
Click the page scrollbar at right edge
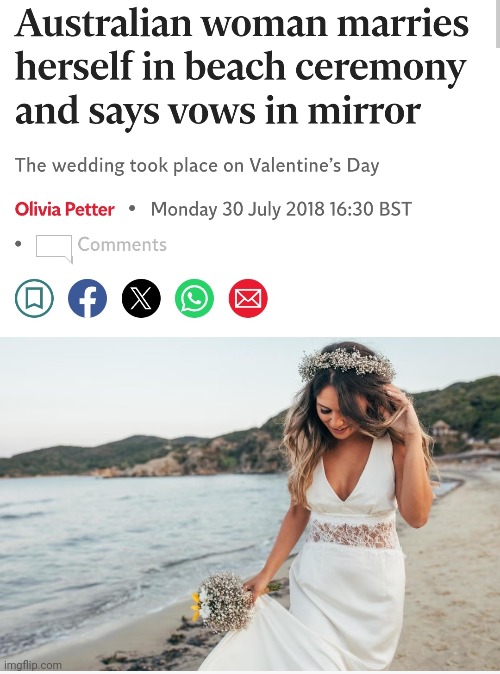coord(498,24)
